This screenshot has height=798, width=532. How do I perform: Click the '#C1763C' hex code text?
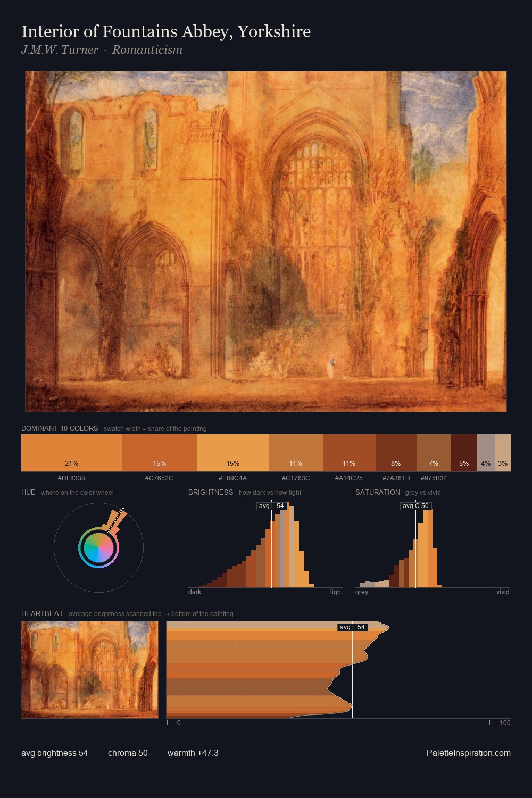[296, 478]
